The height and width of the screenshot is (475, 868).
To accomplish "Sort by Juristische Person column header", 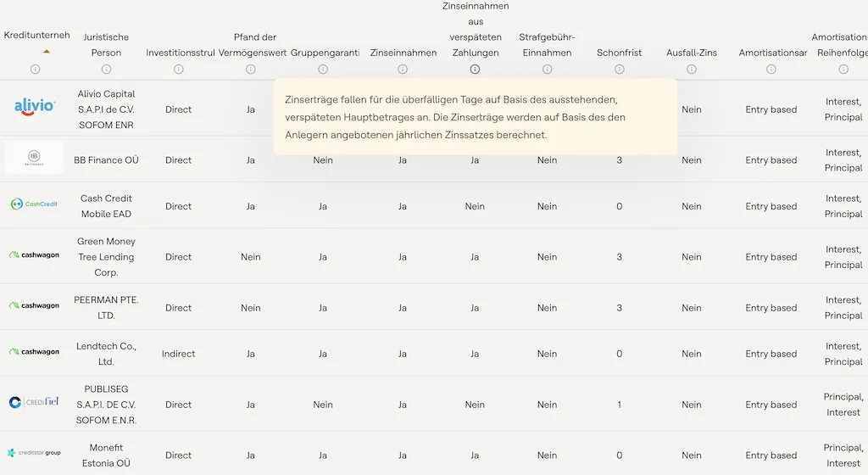I will pos(106,45).
